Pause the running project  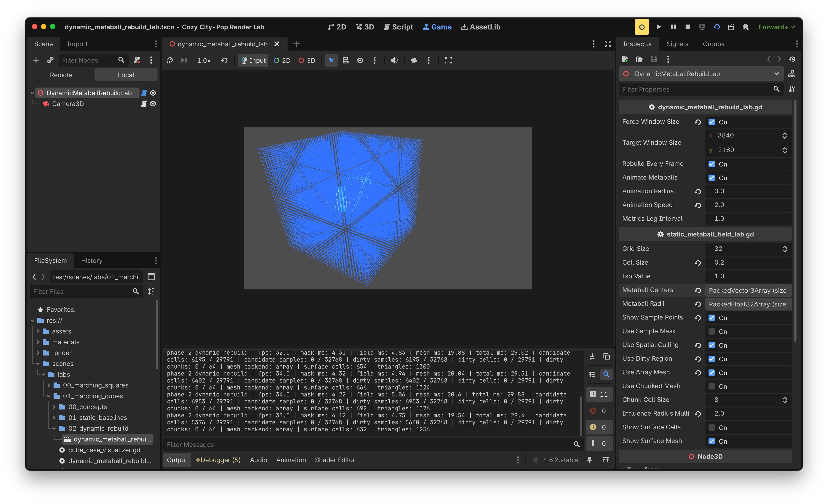coord(673,27)
